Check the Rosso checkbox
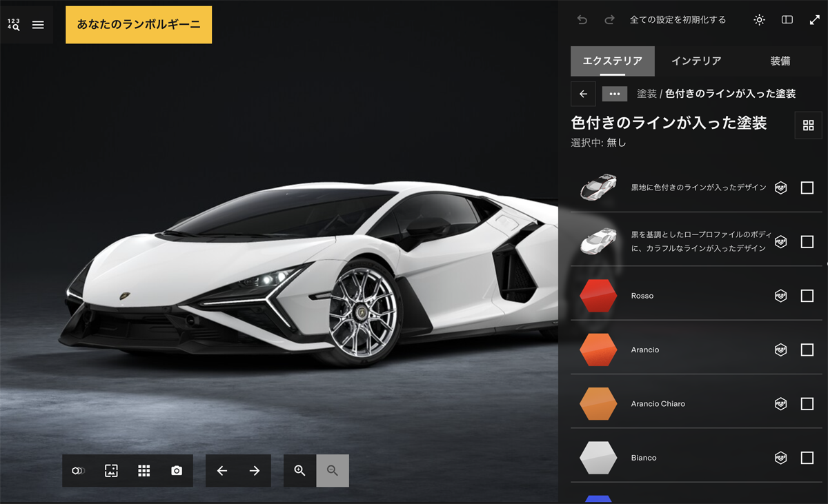 pyautogui.click(x=807, y=296)
